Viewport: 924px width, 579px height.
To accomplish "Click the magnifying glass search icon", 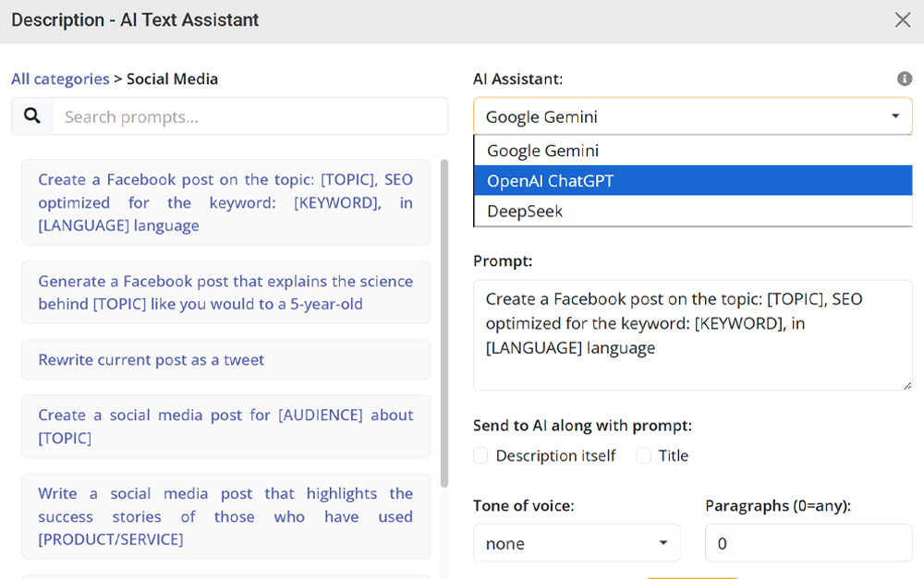I will click(32, 116).
